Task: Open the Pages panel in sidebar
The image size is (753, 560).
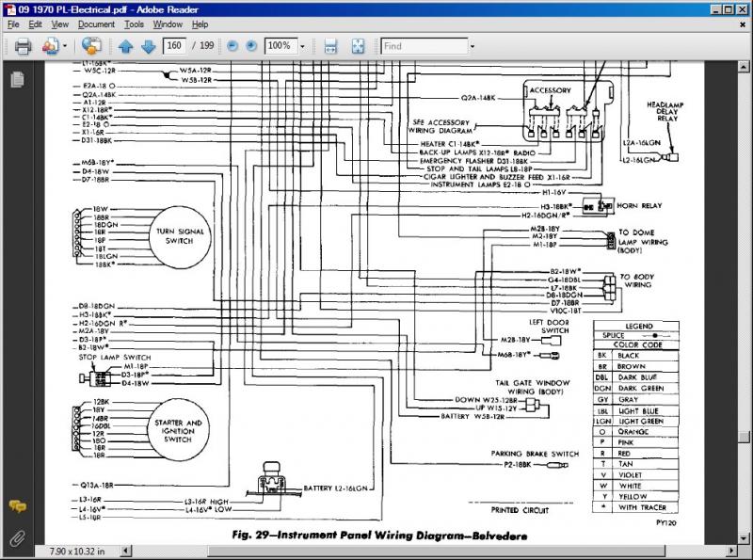Action: coord(17,79)
